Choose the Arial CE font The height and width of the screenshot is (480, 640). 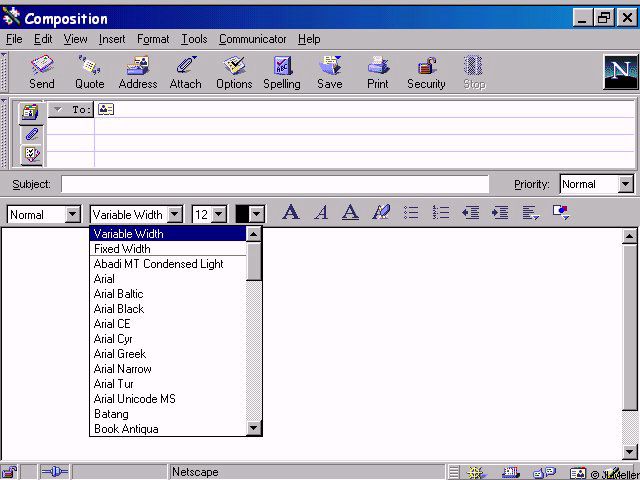168,324
